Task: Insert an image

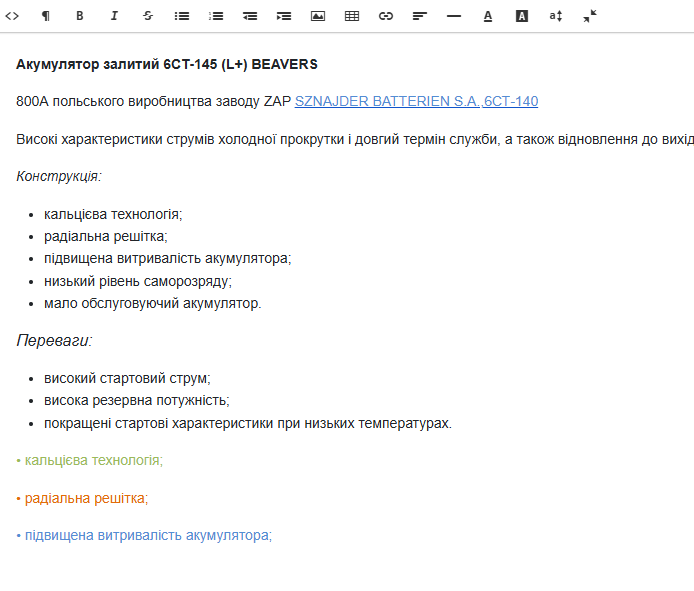Action: click(318, 16)
